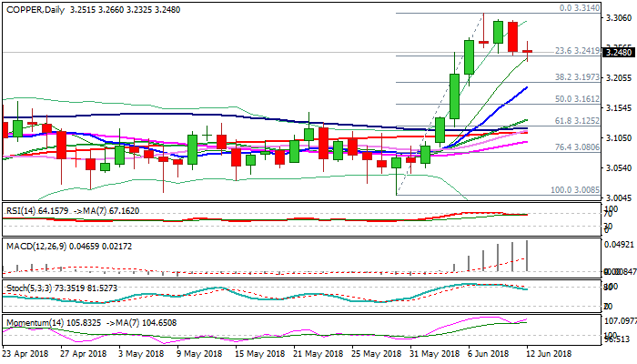637x364 pixels.
Task: Select the 6 Jun 2018 date marker
Action: click(x=485, y=353)
